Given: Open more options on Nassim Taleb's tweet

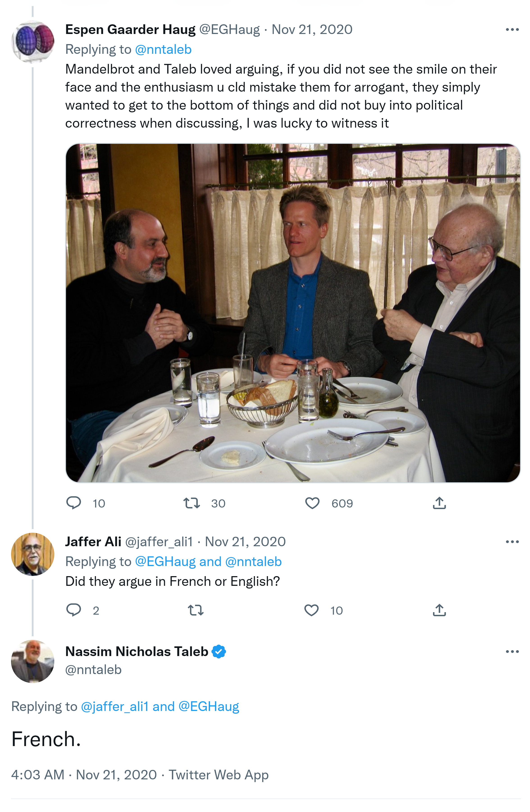Looking at the screenshot, I should tap(512, 652).
